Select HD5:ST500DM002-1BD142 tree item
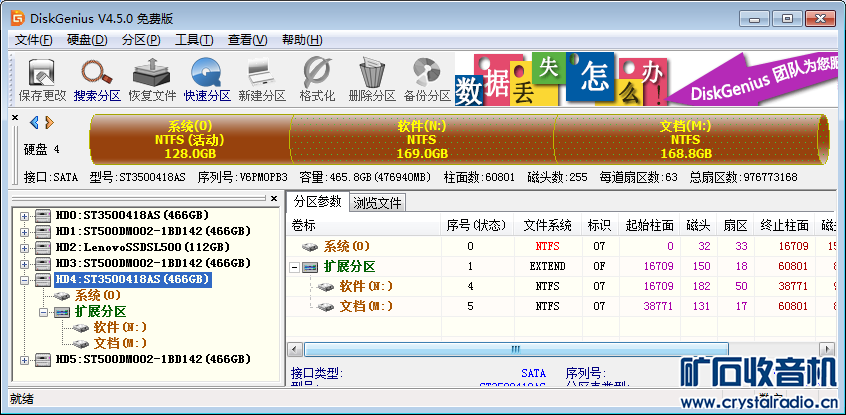Screen dimensions: 846x415 point(153,359)
